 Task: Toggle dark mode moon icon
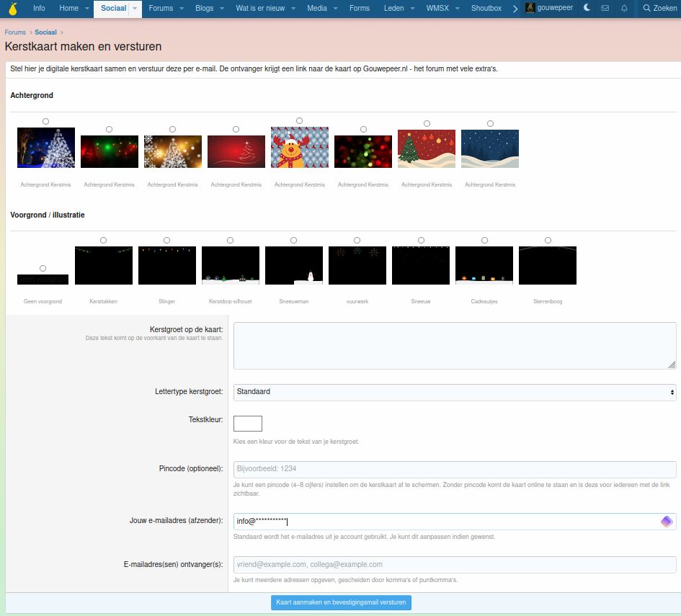(x=587, y=8)
